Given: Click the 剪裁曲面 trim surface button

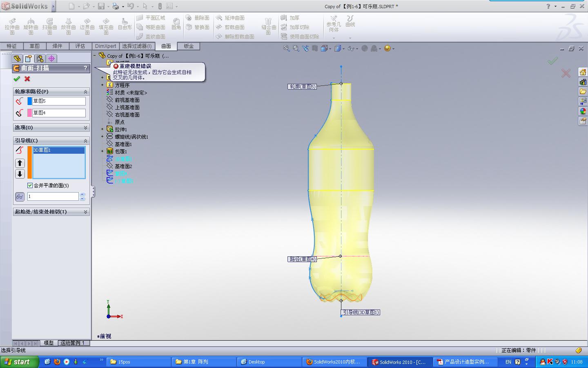Looking at the screenshot, I should coord(230,27).
